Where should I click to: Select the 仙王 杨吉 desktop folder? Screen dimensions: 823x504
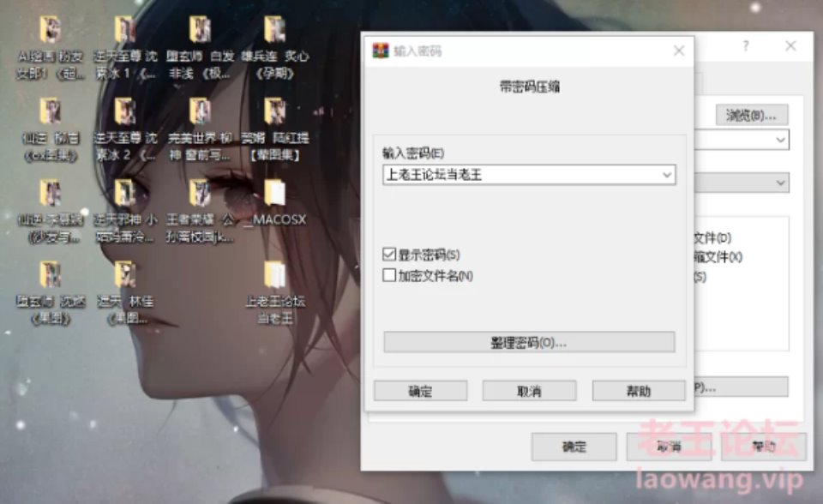click(x=51, y=130)
